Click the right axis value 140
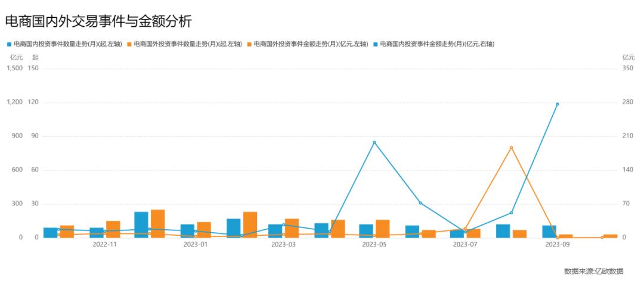 coord(628,170)
